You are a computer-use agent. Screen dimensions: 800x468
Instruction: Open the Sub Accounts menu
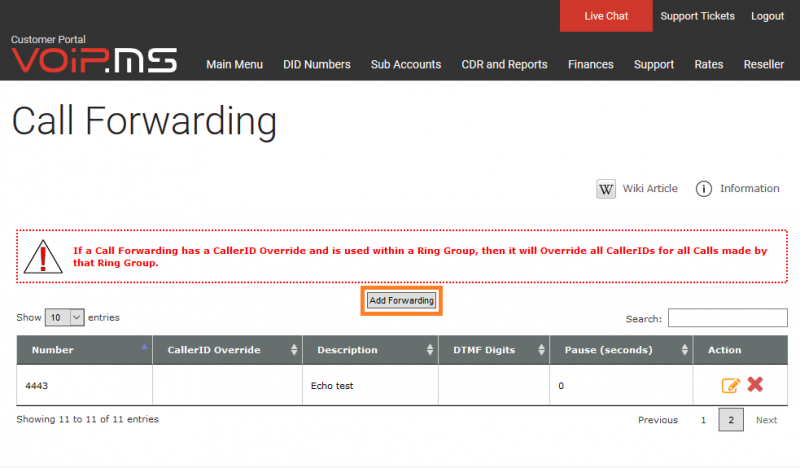pos(406,64)
